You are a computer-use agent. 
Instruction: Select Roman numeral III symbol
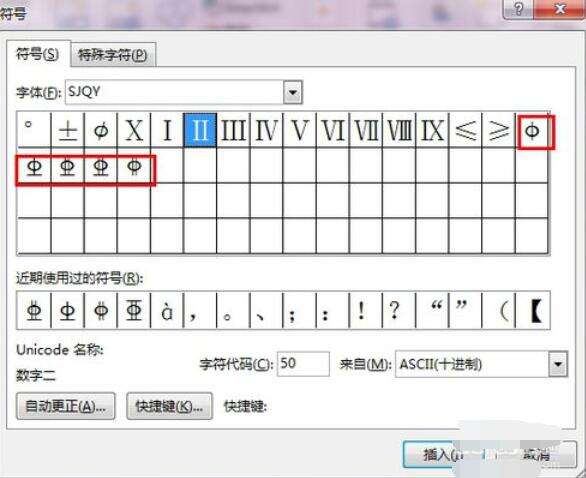[233, 130]
